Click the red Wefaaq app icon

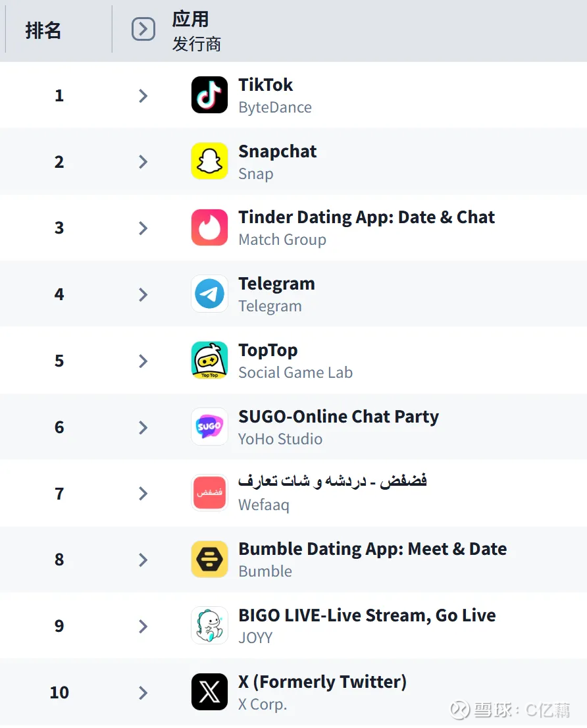[x=209, y=493]
